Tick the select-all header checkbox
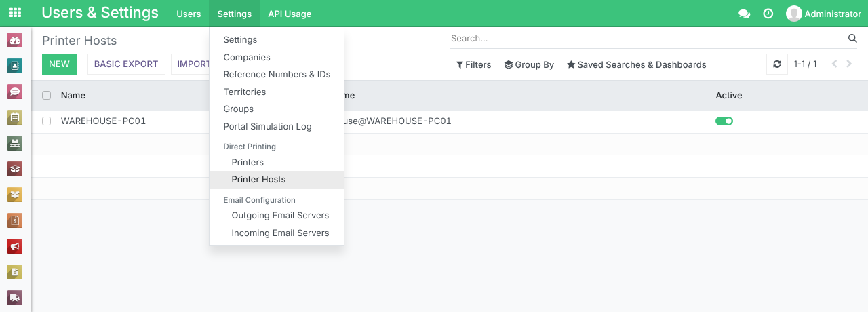Image resolution: width=868 pixels, height=312 pixels. click(47, 96)
